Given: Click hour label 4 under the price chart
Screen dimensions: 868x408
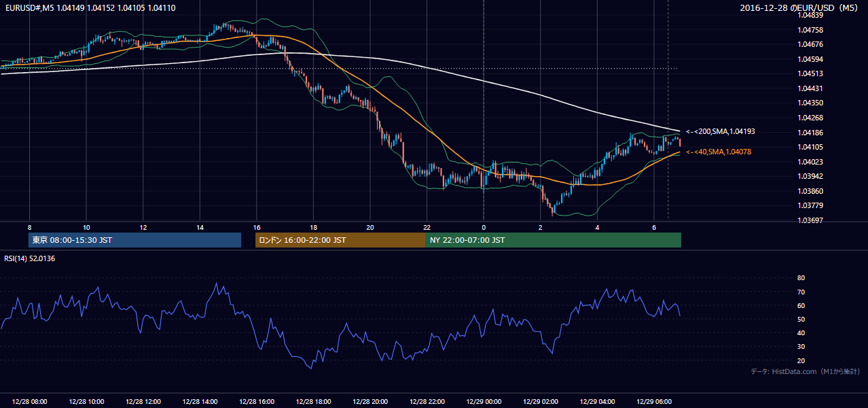Looking at the screenshot, I should pos(597,227).
